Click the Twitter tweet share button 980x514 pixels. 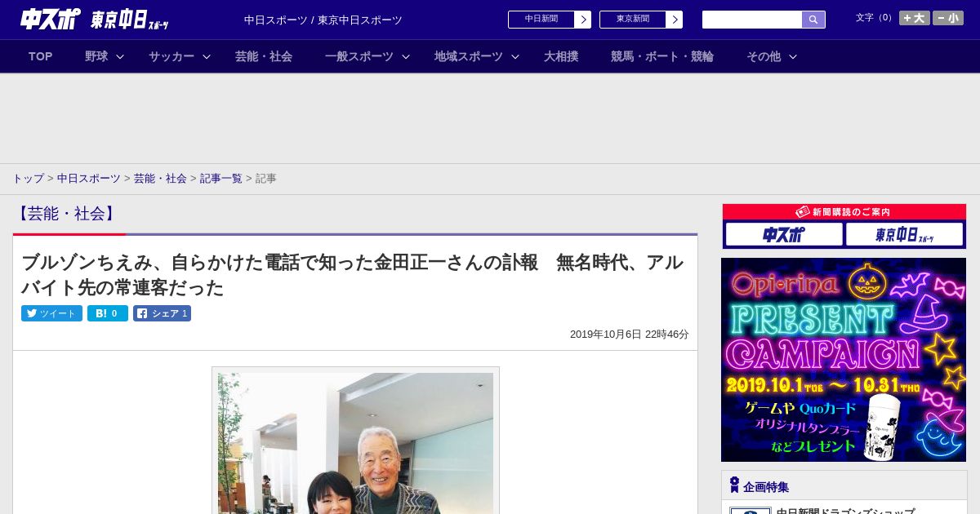(x=51, y=313)
